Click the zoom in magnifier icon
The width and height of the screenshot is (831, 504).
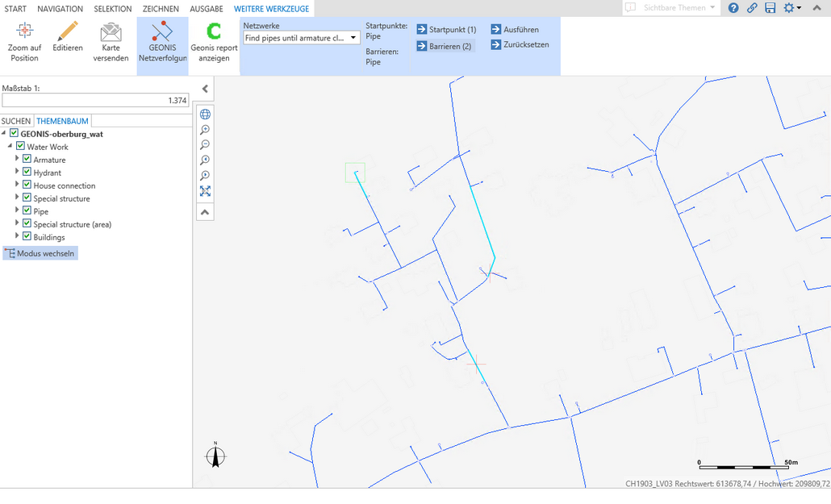[x=205, y=130]
